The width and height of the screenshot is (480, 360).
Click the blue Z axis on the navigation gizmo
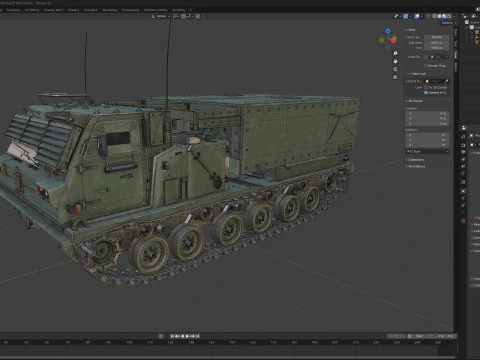(388, 31)
